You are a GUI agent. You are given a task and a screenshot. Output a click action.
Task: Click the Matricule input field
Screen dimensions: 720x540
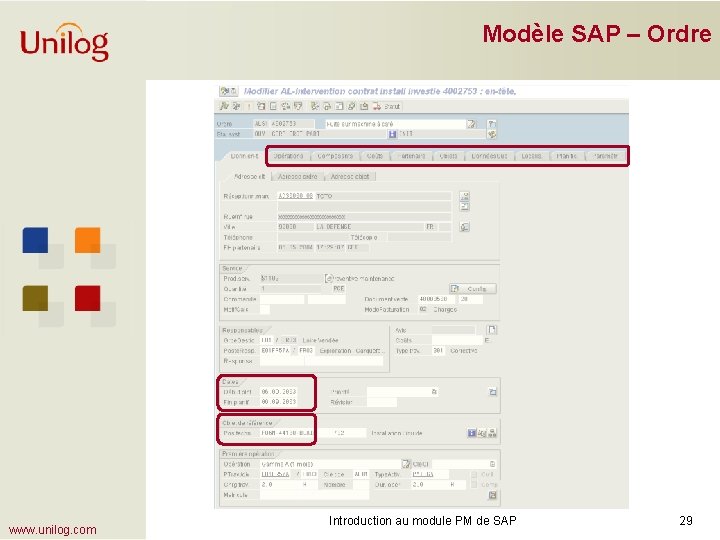[x=315, y=495]
